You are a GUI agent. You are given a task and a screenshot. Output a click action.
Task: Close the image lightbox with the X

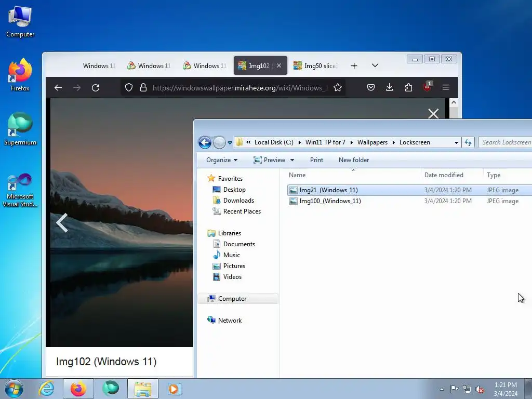click(433, 113)
